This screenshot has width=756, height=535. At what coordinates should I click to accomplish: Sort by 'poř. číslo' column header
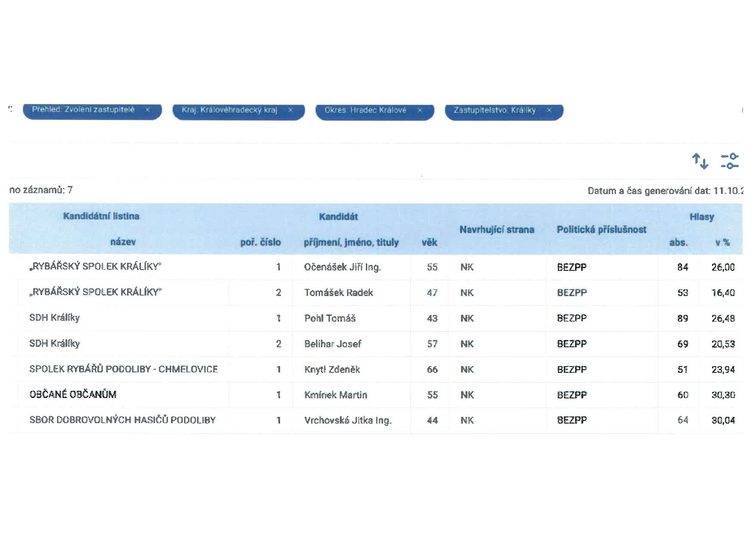pos(260,242)
